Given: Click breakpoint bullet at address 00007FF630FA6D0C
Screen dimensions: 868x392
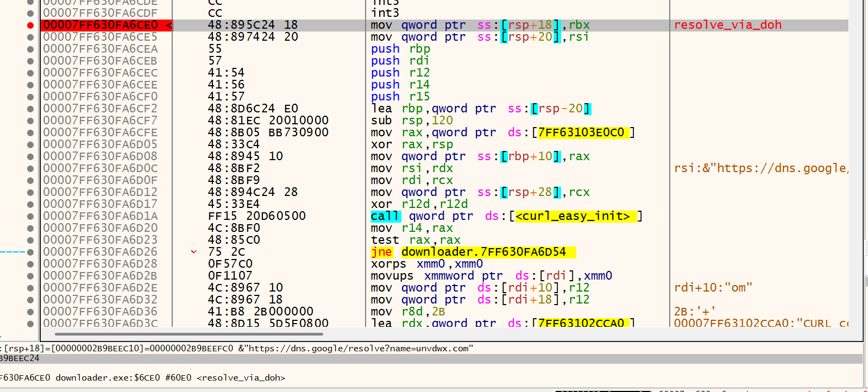Looking at the screenshot, I should point(30,168).
